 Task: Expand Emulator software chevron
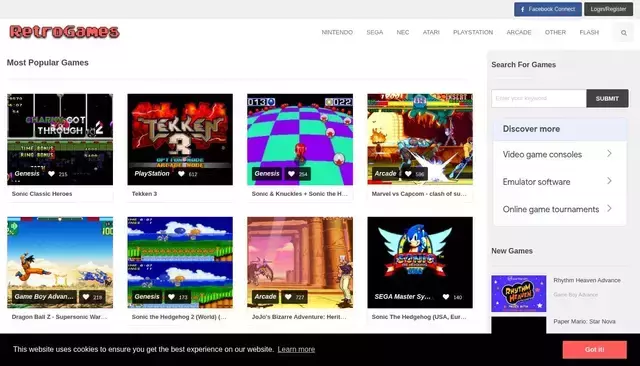pyautogui.click(x=609, y=181)
